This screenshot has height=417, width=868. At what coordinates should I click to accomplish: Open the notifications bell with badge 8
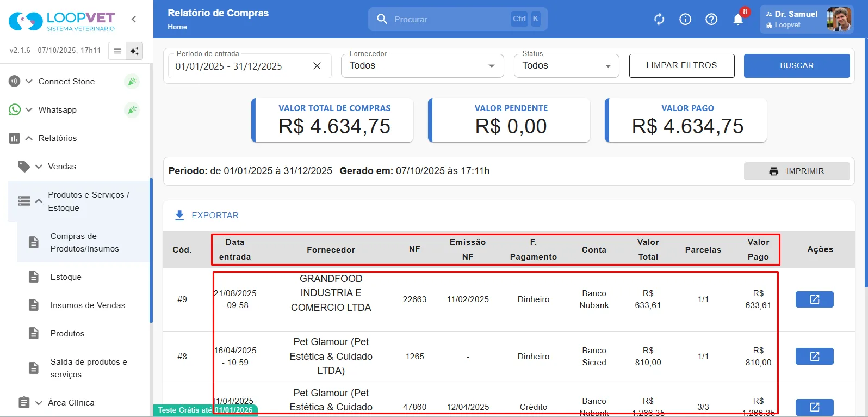pos(738,20)
